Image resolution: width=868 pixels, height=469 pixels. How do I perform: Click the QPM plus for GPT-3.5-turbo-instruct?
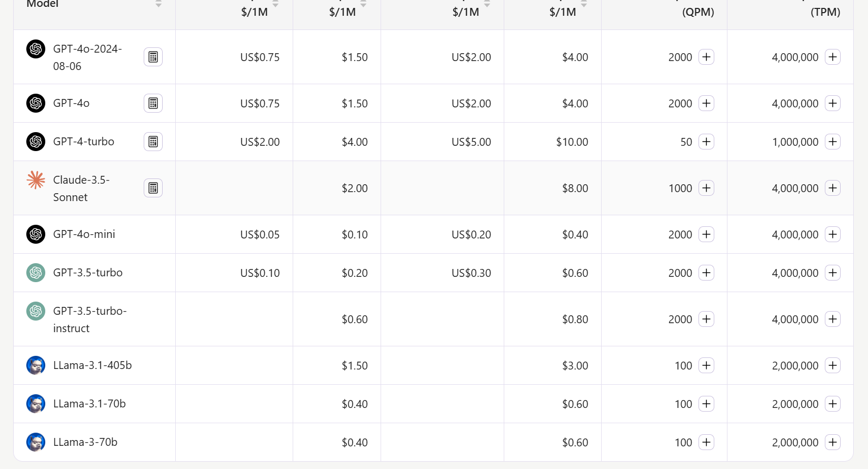click(x=706, y=319)
